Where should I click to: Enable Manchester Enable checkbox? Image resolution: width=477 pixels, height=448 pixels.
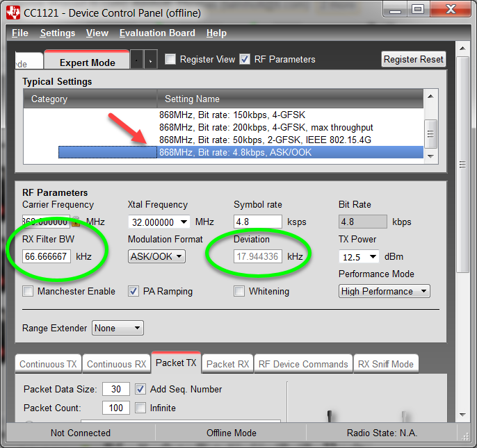click(x=28, y=291)
